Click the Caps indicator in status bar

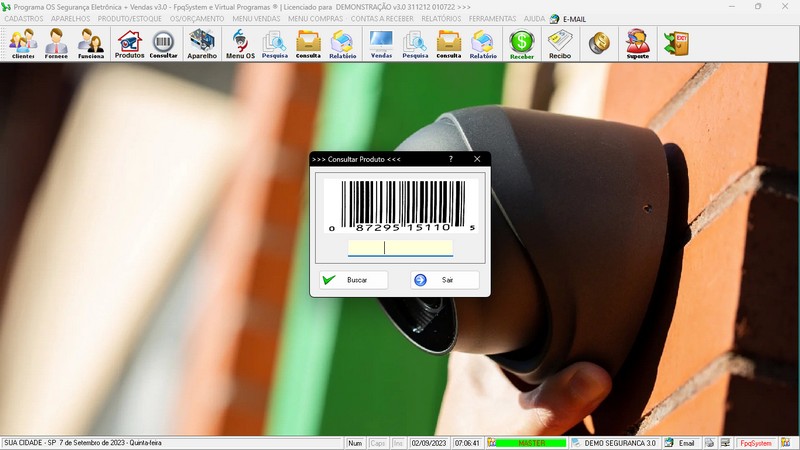coord(378,443)
